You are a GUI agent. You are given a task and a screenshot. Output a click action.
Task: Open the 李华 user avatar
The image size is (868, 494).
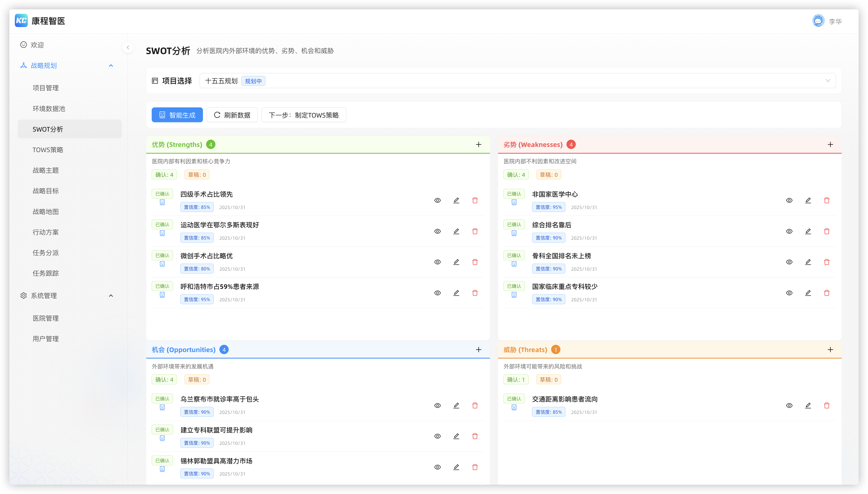[818, 21]
